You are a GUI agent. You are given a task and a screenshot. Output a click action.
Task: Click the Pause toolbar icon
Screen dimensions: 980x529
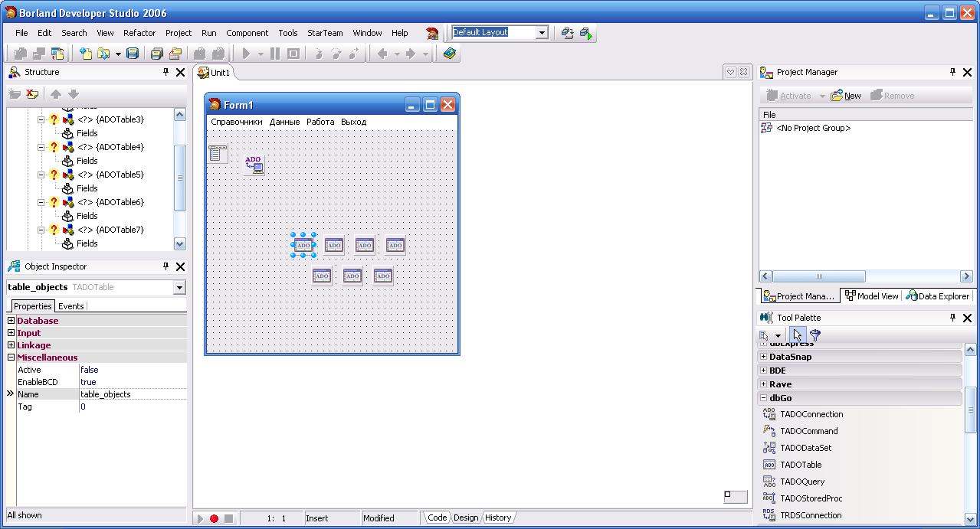pyautogui.click(x=275, y=54)
